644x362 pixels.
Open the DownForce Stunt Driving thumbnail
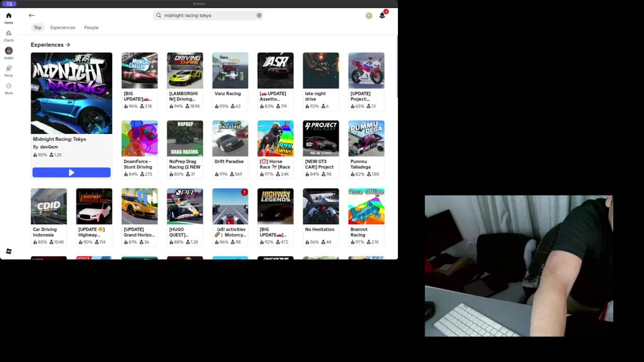[139, 138]
